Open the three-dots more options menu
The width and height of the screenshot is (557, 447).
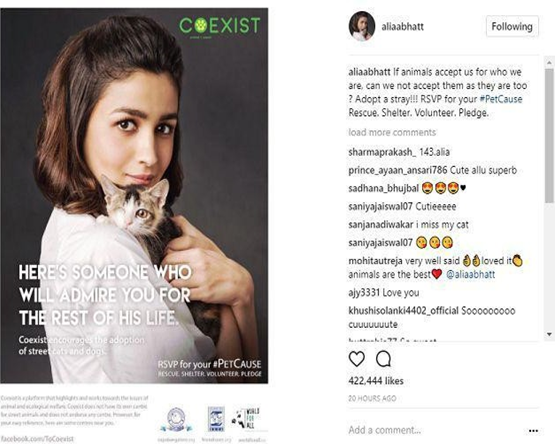[533, 431]
